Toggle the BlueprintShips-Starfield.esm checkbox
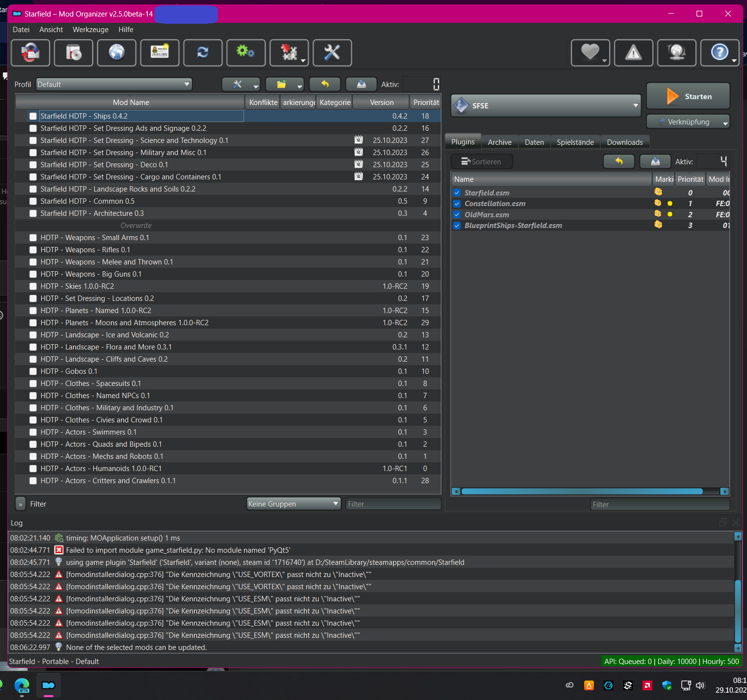 [x=457, y=226]
